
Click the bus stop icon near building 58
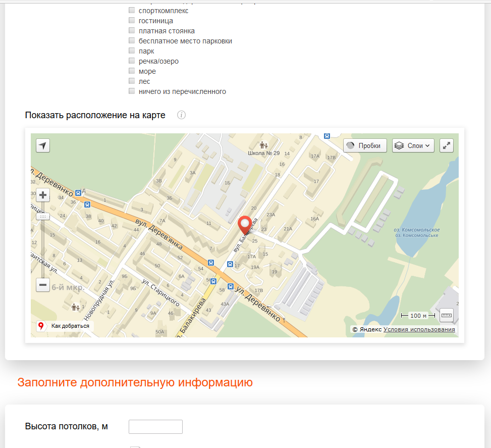click(231, 286)
